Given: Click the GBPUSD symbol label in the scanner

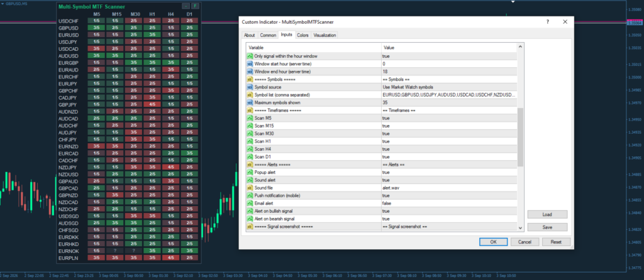Looking at the screenshot, I should 69,28.
